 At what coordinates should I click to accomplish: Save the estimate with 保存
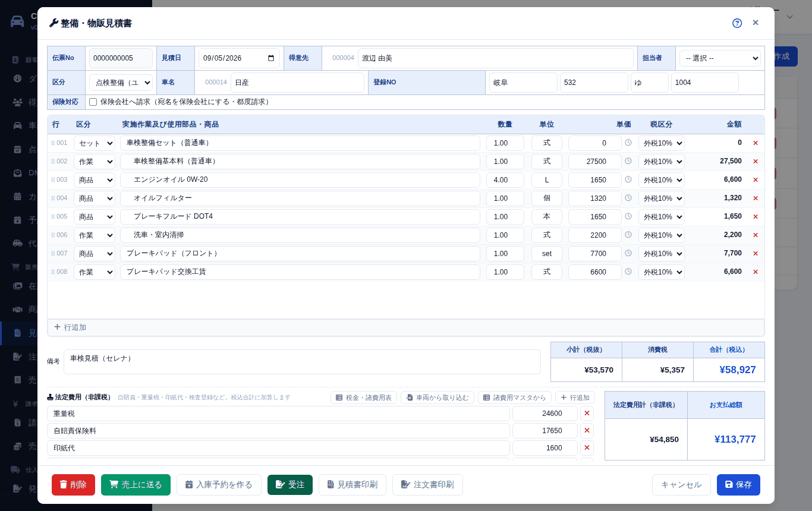point(738,485)
